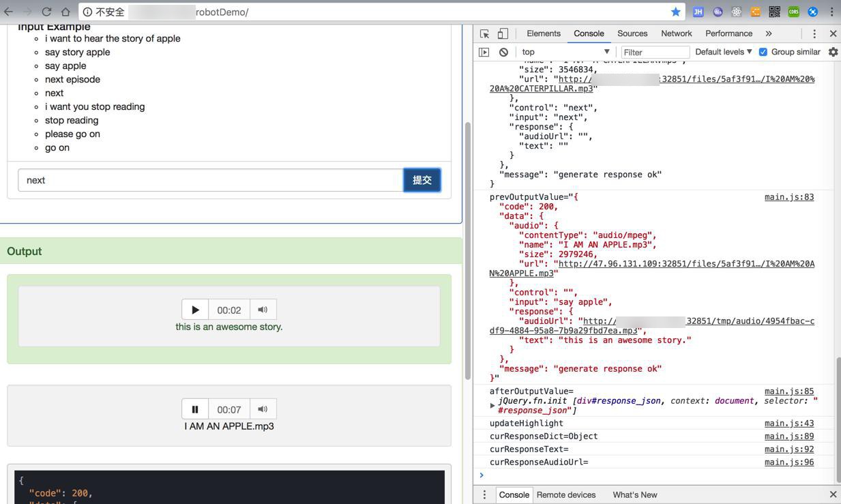Toggle the device toolbar icon in DevTools
This screenshot has width=841, height=504.
point(503,33)
